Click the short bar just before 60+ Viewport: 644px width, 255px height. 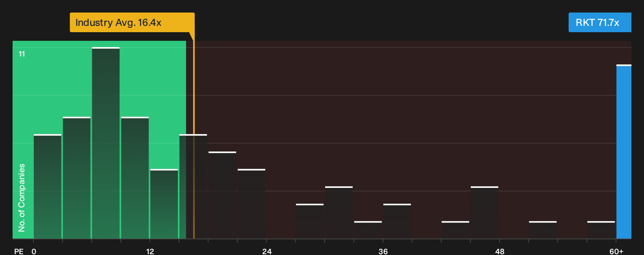(x=601, y=230)
